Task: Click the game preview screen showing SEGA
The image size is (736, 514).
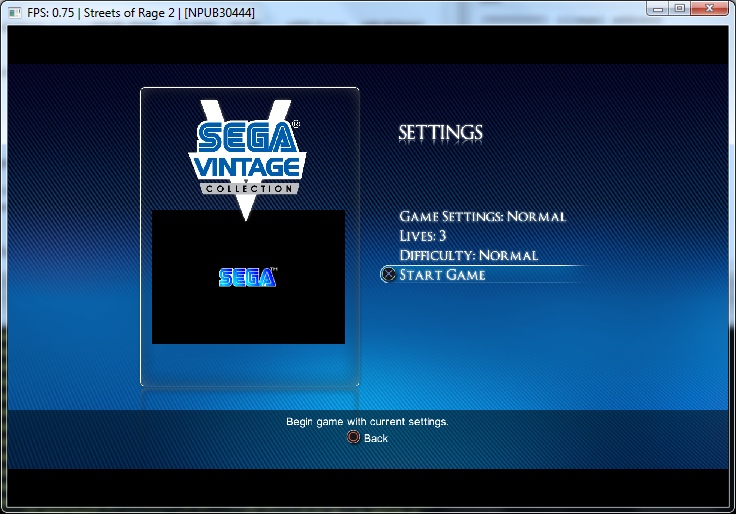Action: [248, 277]
